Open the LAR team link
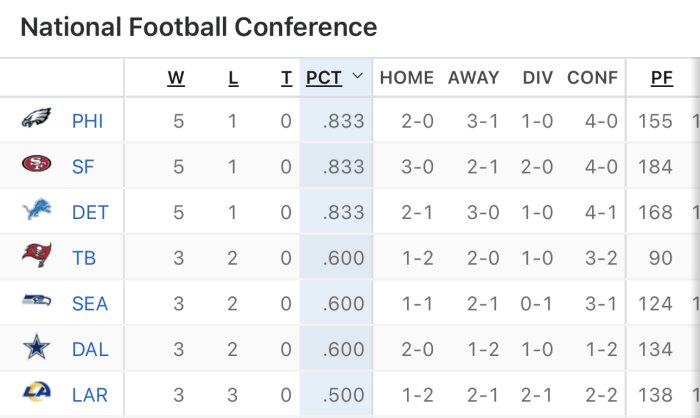This screenshot has width=700, height=418. tap(89, 395)
